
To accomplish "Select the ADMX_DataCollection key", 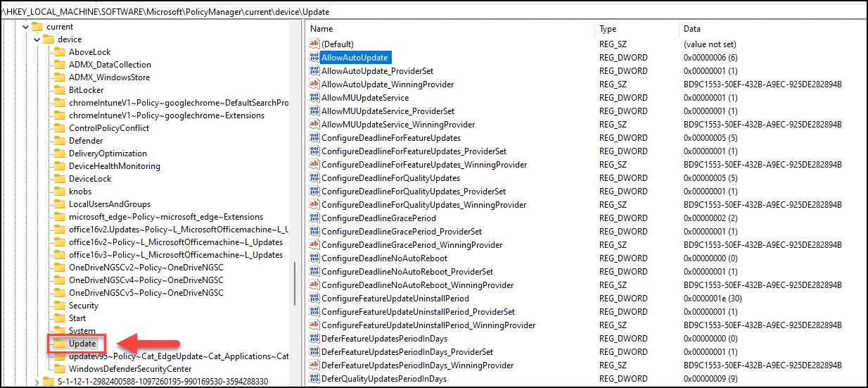I will pyautogui.click(x=110, y=65).
